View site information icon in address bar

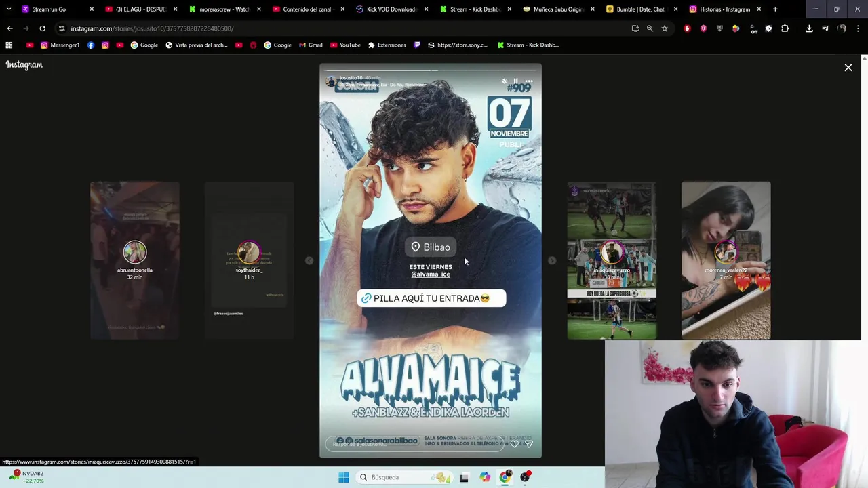pos(62,28)
